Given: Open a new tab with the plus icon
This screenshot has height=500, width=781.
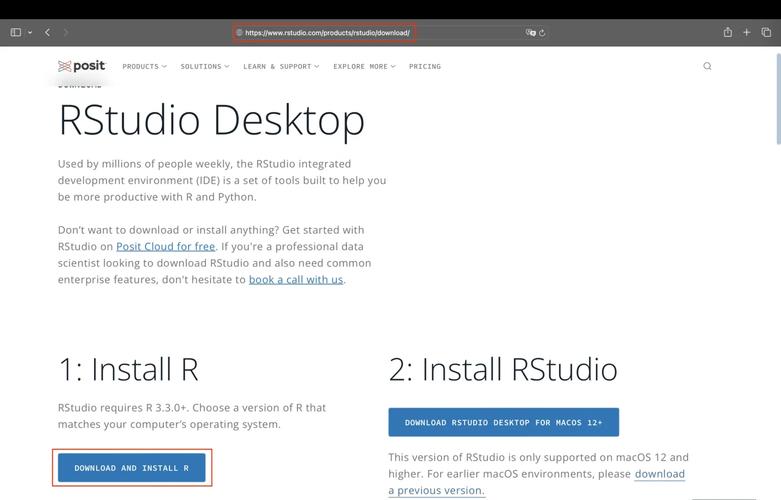Looking at the screenshot, I should (x=747, y=32).
